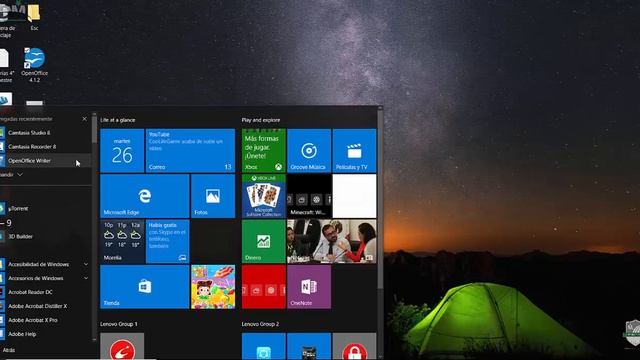The image size is (640, 360).
Task: Click the Atrás back button
Action: point(9,350)
